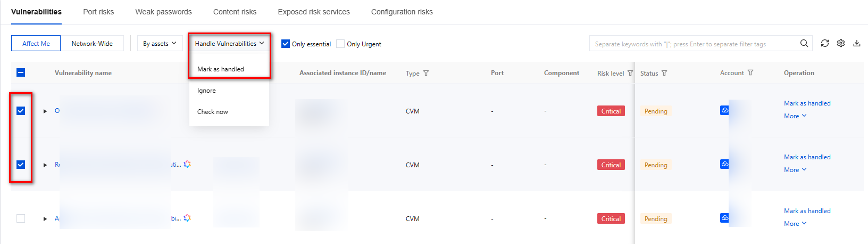Open More menu in first row
The height and width of the screenshot is (244, 868).
pyautogui.click(x=795, y=116)
